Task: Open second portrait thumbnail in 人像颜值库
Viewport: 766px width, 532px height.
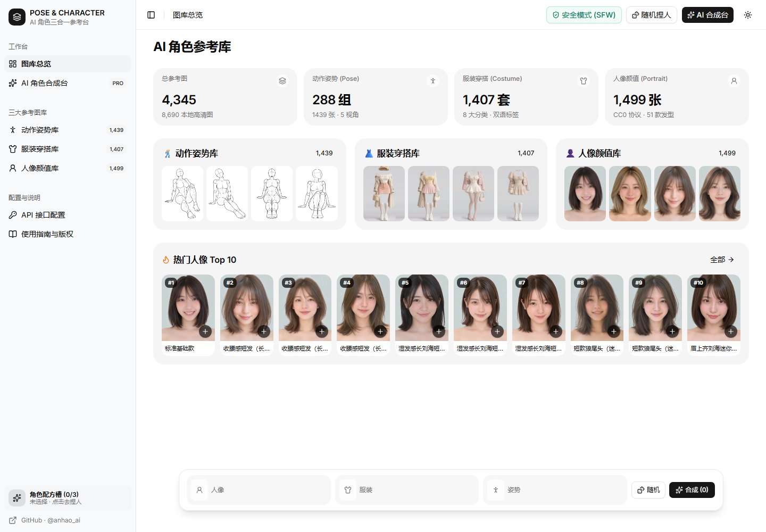Action: point(630,194)
